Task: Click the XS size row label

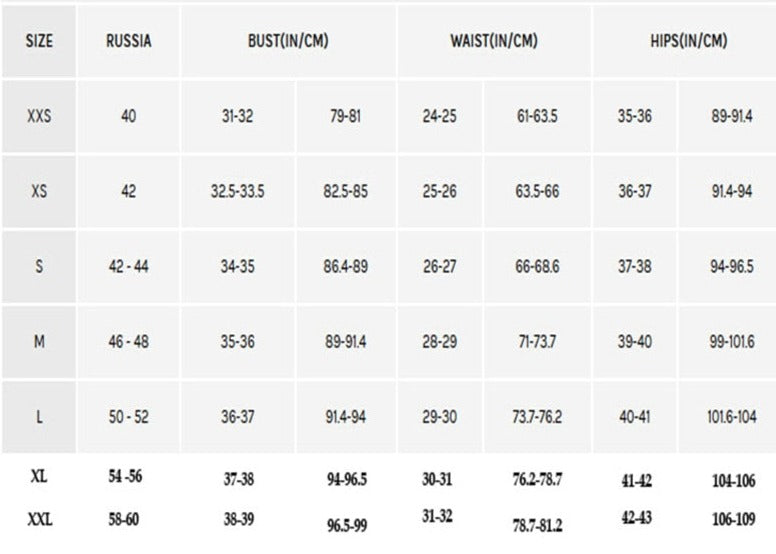Action: 38,191
